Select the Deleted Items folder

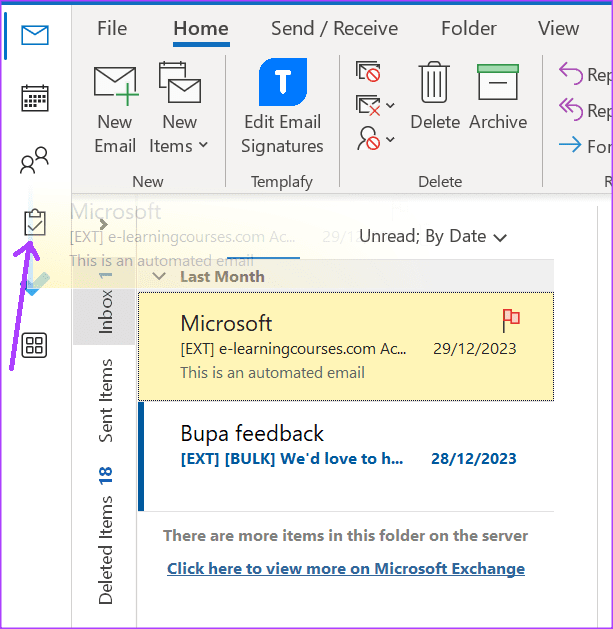click(105, 535)
